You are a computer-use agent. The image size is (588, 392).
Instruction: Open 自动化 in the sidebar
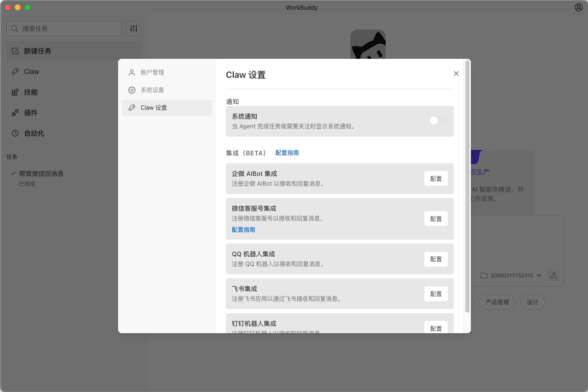click(x=74, y=133)
